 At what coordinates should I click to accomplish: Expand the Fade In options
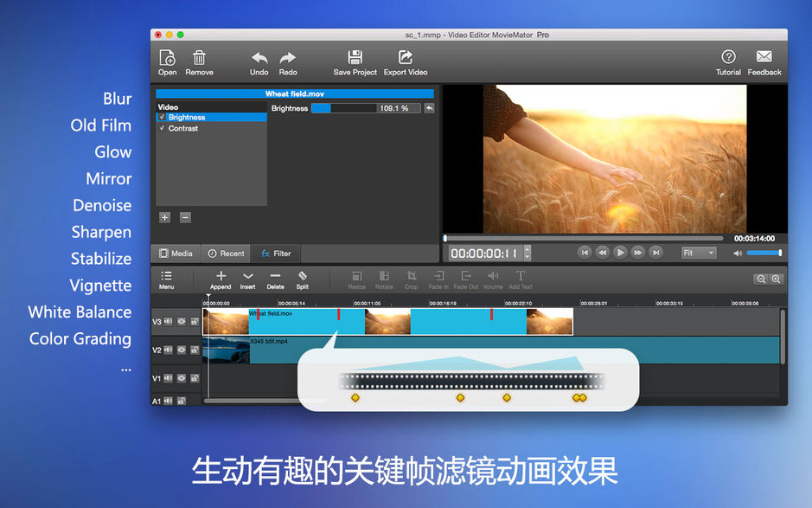pos(438,279)
